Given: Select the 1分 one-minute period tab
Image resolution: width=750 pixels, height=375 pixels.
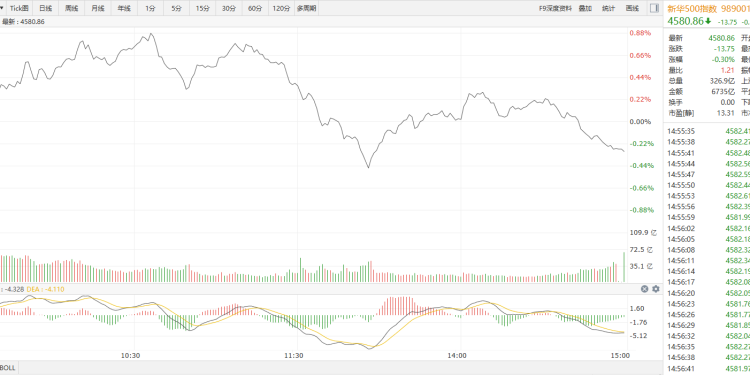Looking at the screenshot, I should (150, 8).
